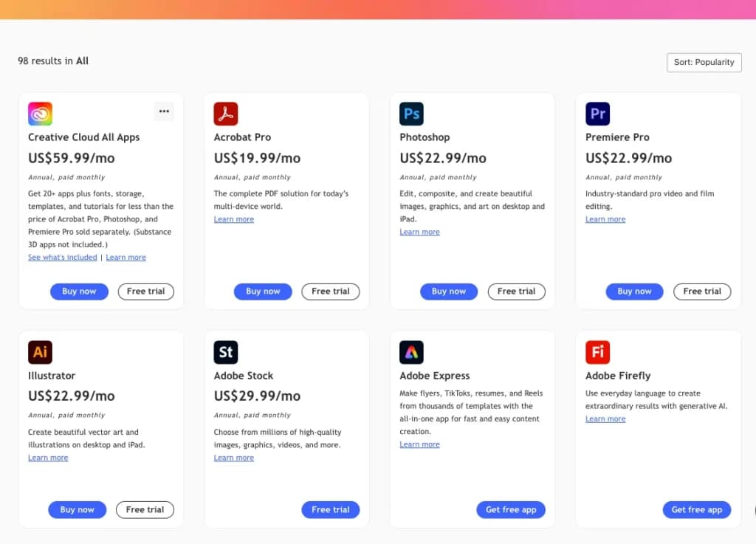The image size is (756, 544).
Task: Click the Acrobat Pro title text
Action: 242,137
